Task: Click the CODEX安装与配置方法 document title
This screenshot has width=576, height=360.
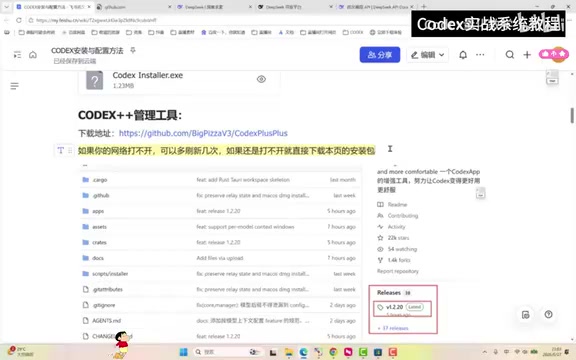Action: click(87, 51)
